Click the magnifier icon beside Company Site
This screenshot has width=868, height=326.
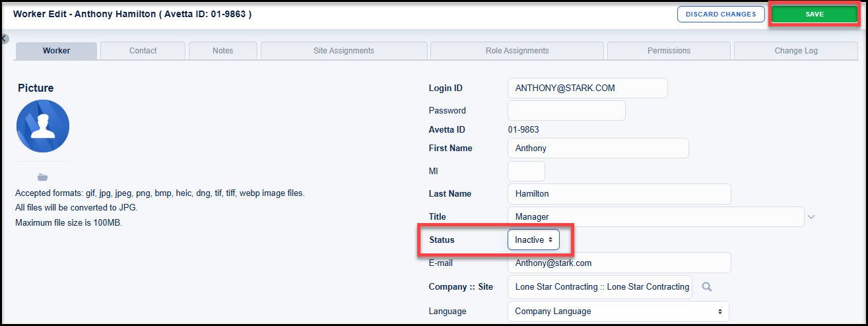pos(707,287)
